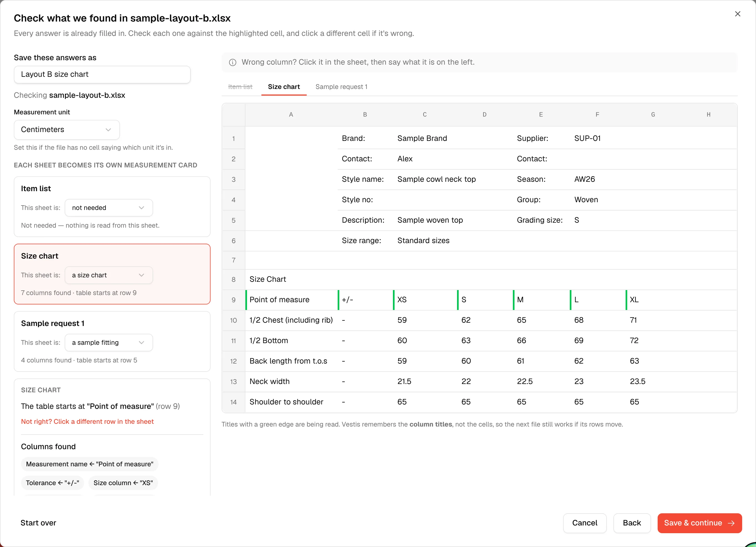Click row number 9 in the sheet

pos(233,300)
